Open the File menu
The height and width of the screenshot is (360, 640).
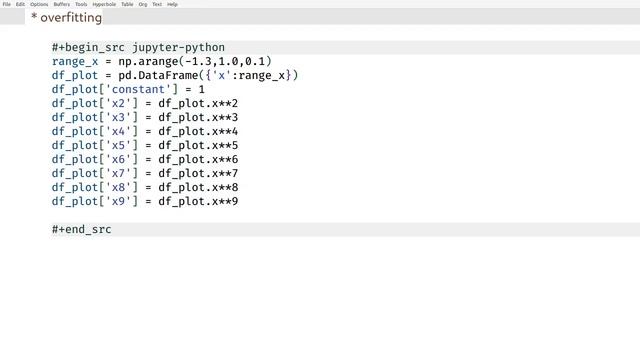7,4
